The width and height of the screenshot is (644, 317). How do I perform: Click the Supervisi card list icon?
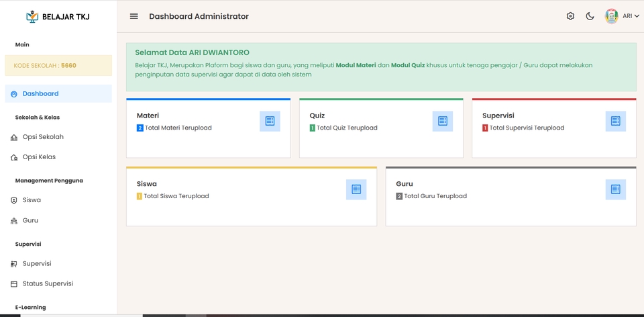616,122
